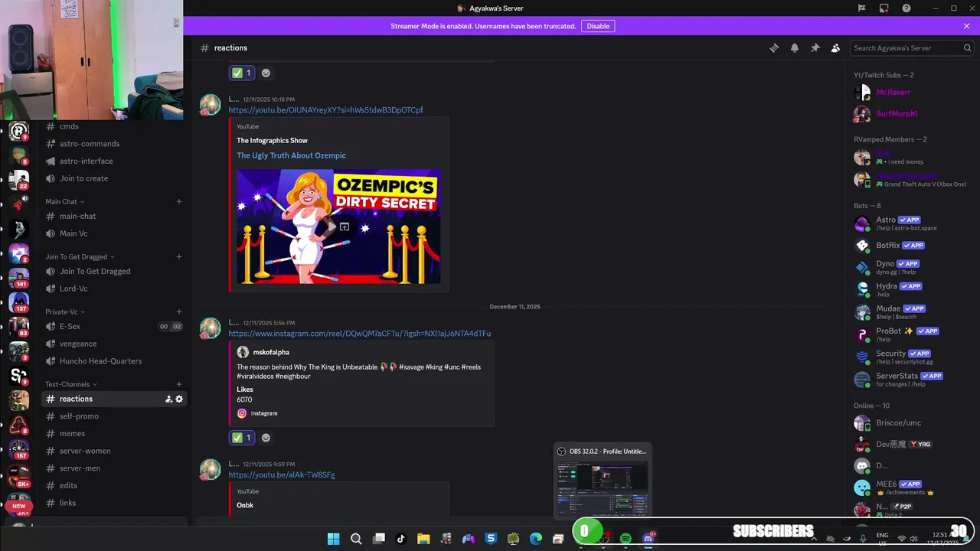Open the help question mark icon
This screenshot has width=980, height=551.
coord(906,8)
